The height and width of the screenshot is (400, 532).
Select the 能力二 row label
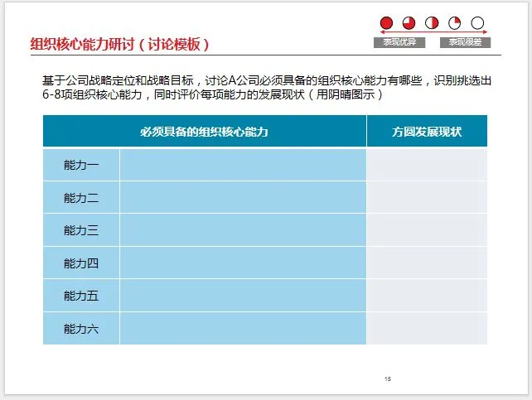click(x=81, y=198)
